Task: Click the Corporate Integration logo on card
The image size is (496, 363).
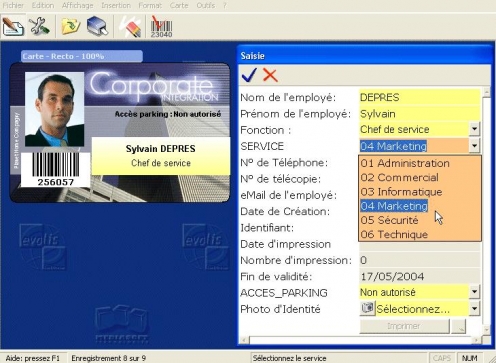Action: click(x=154, y=87)
